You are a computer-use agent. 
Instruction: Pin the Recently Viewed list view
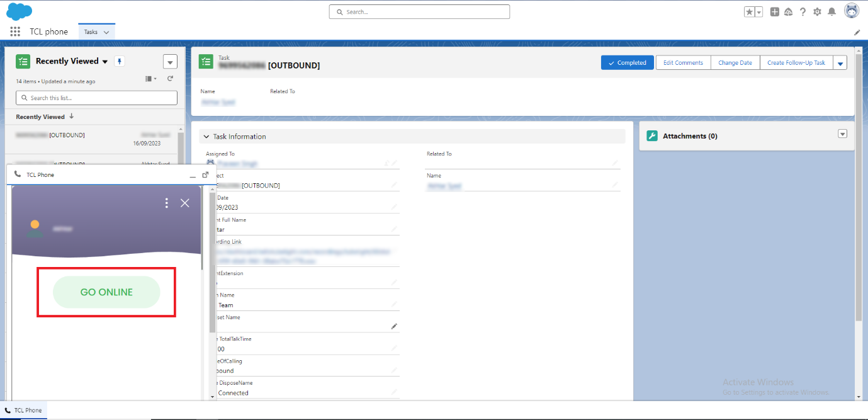pyautogui.click(x=120, y=61)
